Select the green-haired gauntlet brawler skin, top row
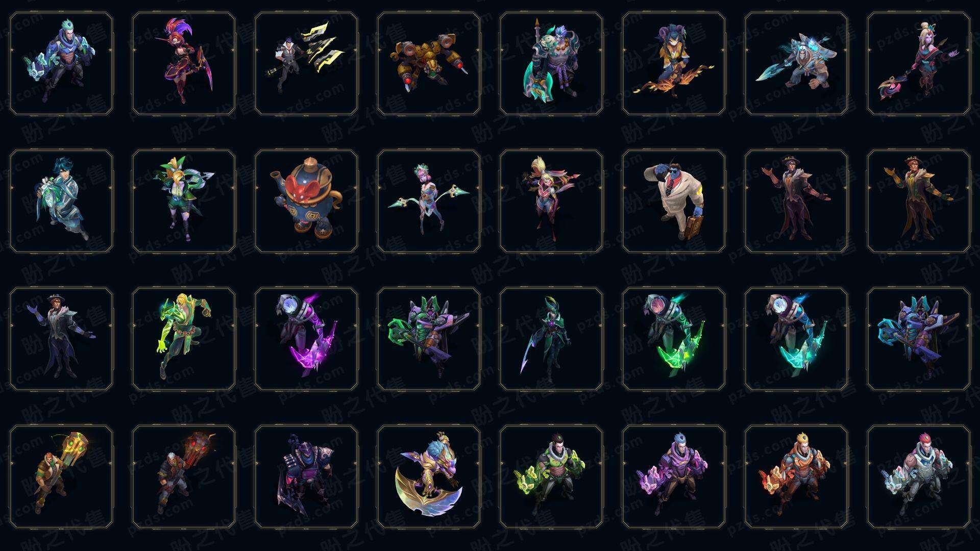 point(61,64)
